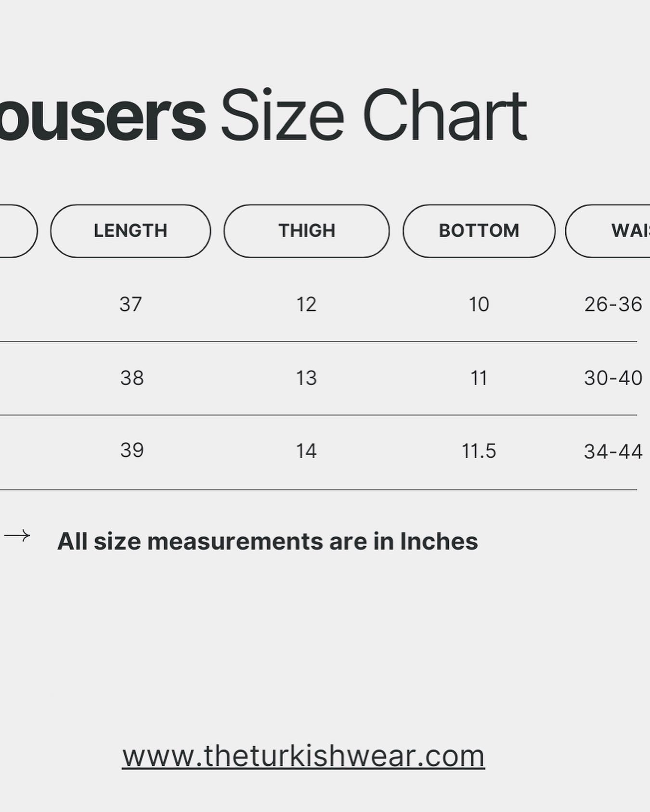Select the LENGTH column header pill
The width and height of the screenshot is (650, 812).
(130, 231)
